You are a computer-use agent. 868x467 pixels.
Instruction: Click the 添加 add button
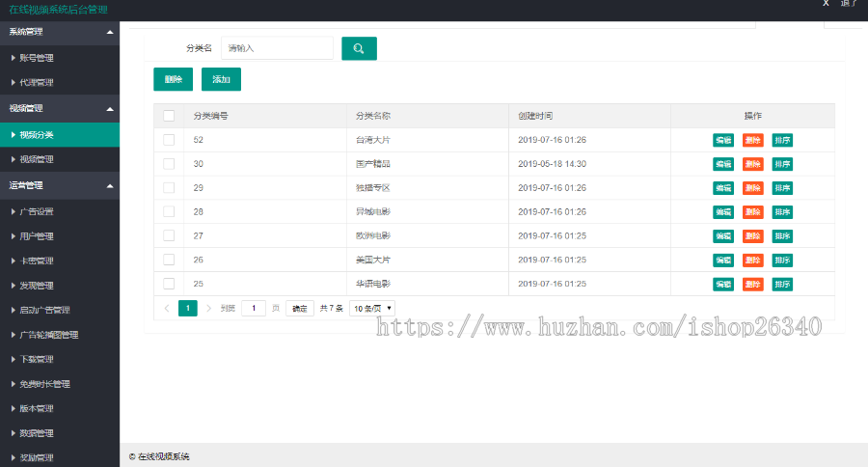click(221, 79)
